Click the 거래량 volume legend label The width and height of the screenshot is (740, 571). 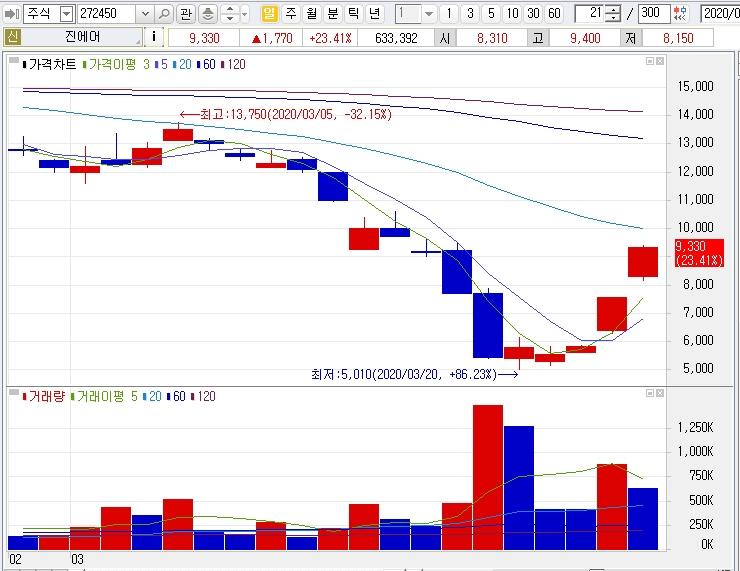(43, 396)
